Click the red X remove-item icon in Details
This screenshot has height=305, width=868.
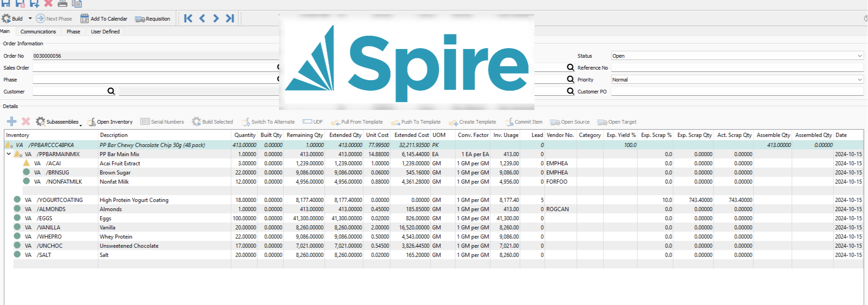point(26,121)
